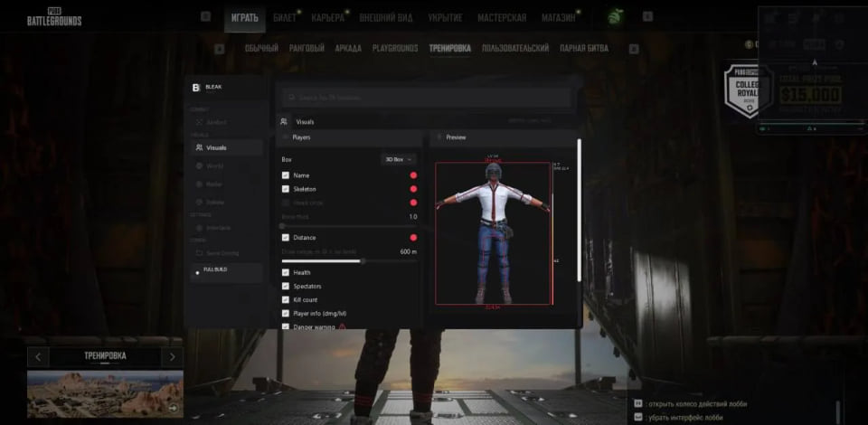Click the E key icon after МАГАЗИН
The height and width of the screenshot is (425, 868).
click(x=647, y=16)
